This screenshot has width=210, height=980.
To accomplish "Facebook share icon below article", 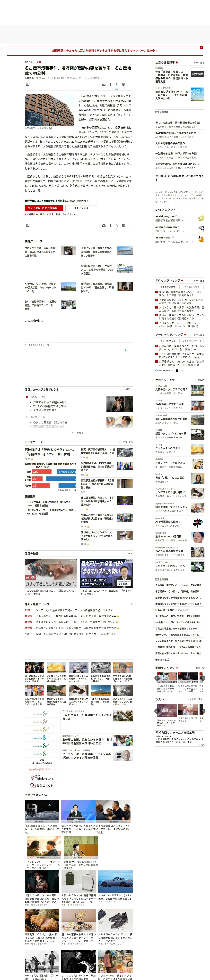I will pos(111,225).
